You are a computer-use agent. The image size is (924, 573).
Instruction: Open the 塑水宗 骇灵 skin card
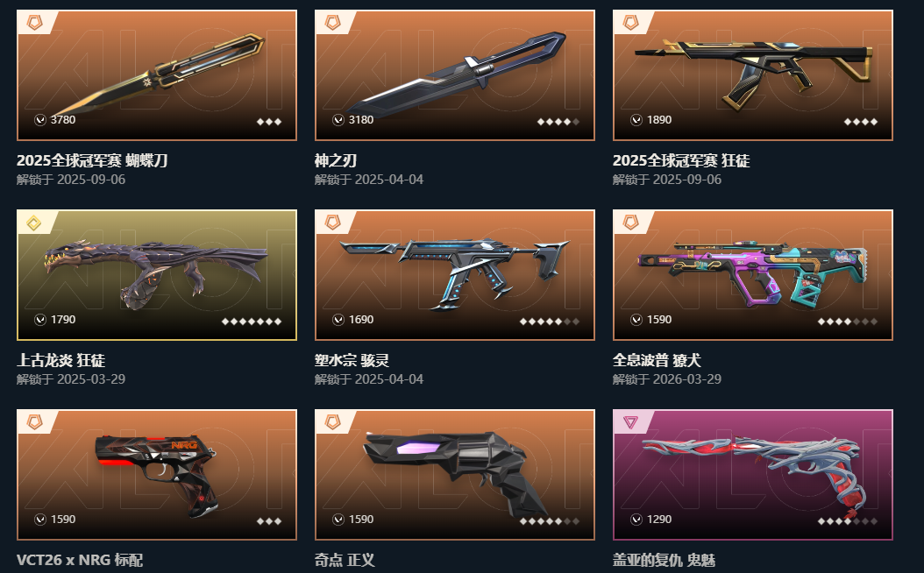(455, 275)
